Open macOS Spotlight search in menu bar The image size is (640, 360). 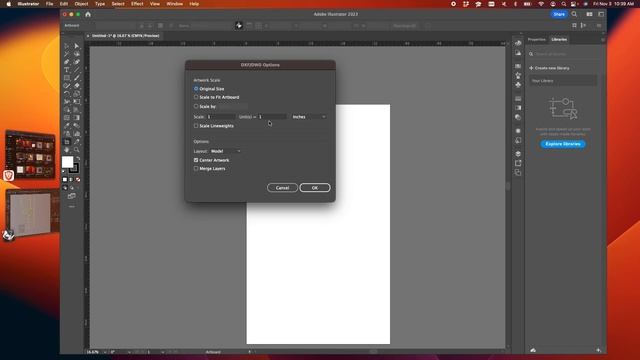[564, 4]
